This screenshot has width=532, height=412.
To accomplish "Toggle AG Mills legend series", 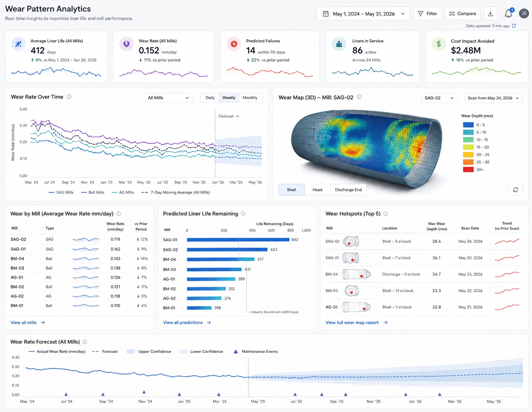I will coord(123,192).
